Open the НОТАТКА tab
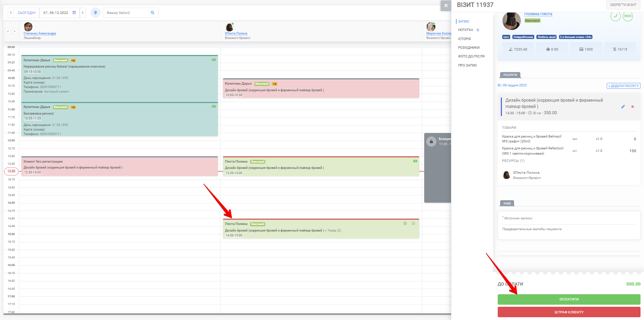This screenshot has height=320, width=644. (x=466, y=30)
